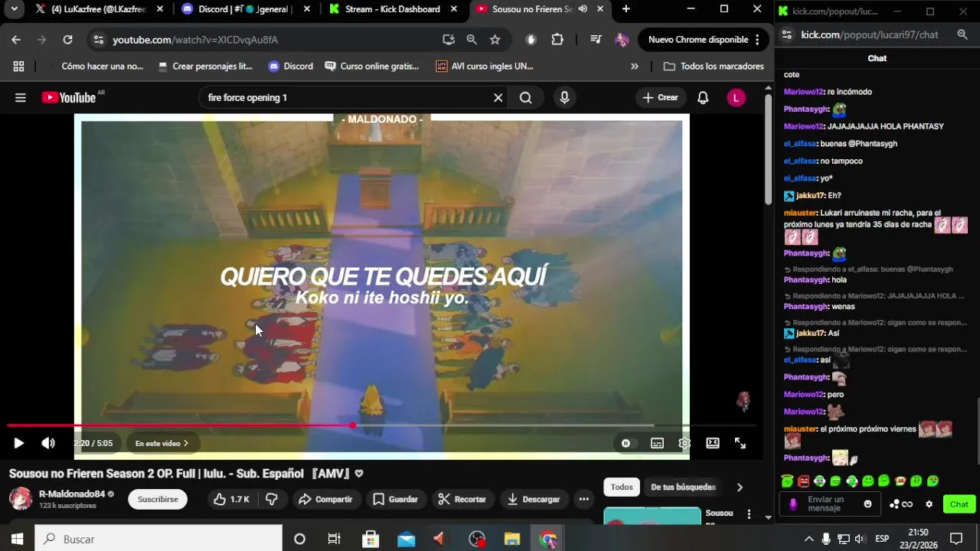Open YouTube notifications bell
The height and width of the screenshot is (551, 980).
point(703,97)
